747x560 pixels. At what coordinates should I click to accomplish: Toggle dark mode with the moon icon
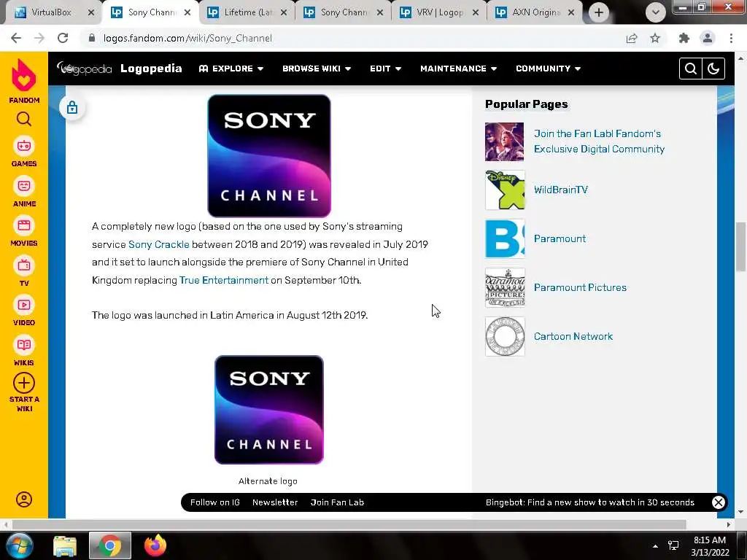[x=713, y=69]
